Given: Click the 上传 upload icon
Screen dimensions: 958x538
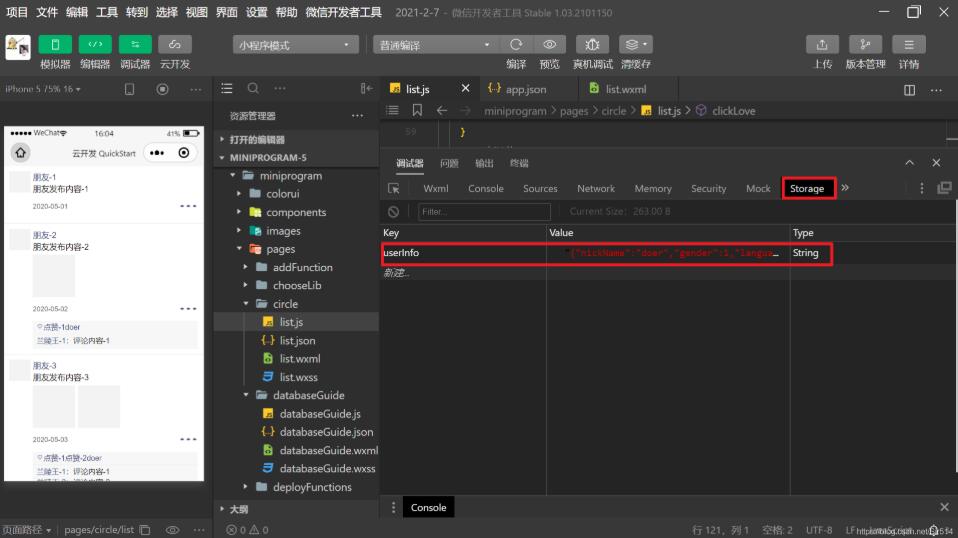Looking at the screenshot, I should (822, 45).
